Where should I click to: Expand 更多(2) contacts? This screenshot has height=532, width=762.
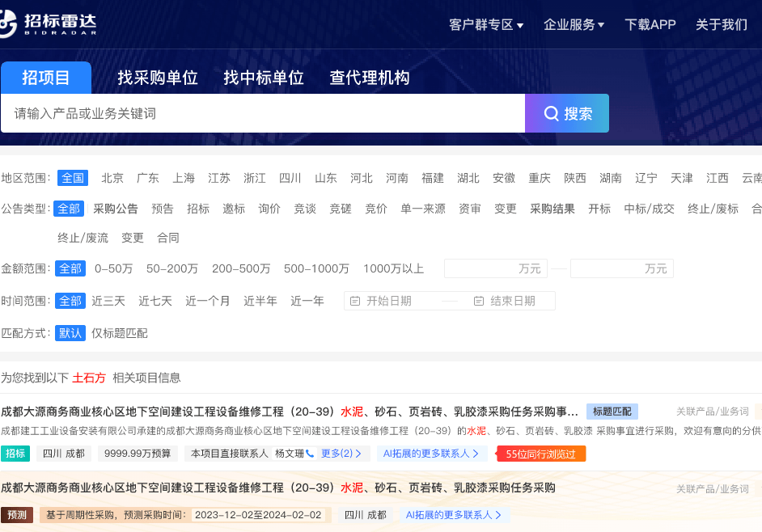coord(341,454)
